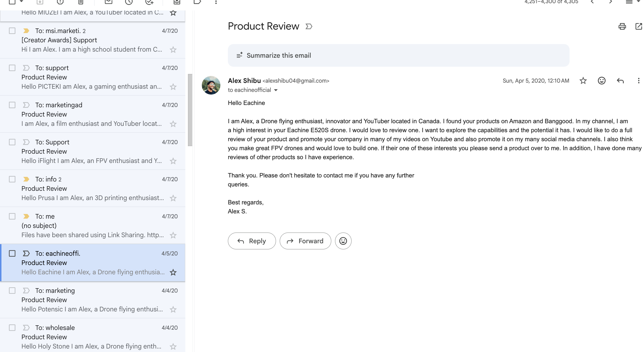644x352 pixels.
Task: Check the box beside the marketingad email
Action: [12, 105]
